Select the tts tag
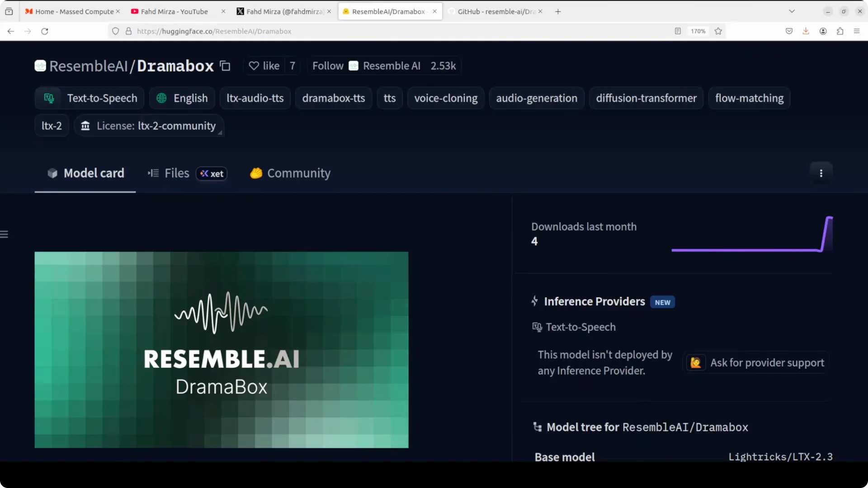Image resolution: width=868 pixels, height=488 pixels. [x=390, y=98]
